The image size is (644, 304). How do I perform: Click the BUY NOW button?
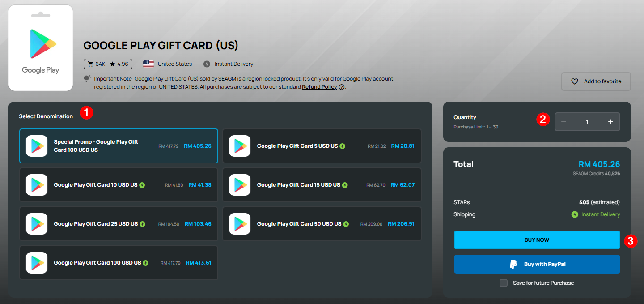537,240
